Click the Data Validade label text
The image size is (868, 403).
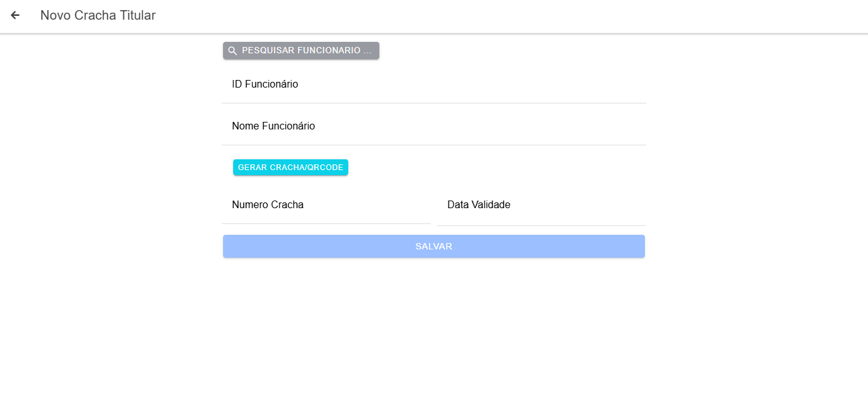[x=478, y=205]
